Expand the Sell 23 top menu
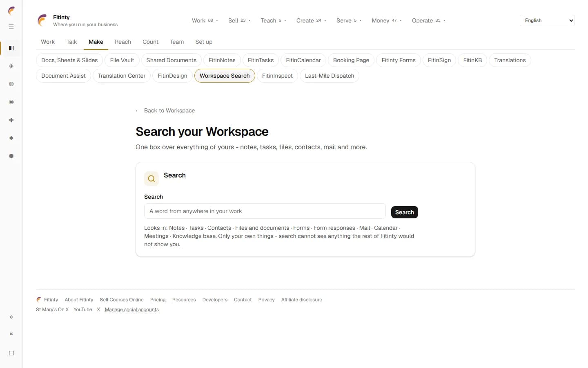 tap(239, 20)
